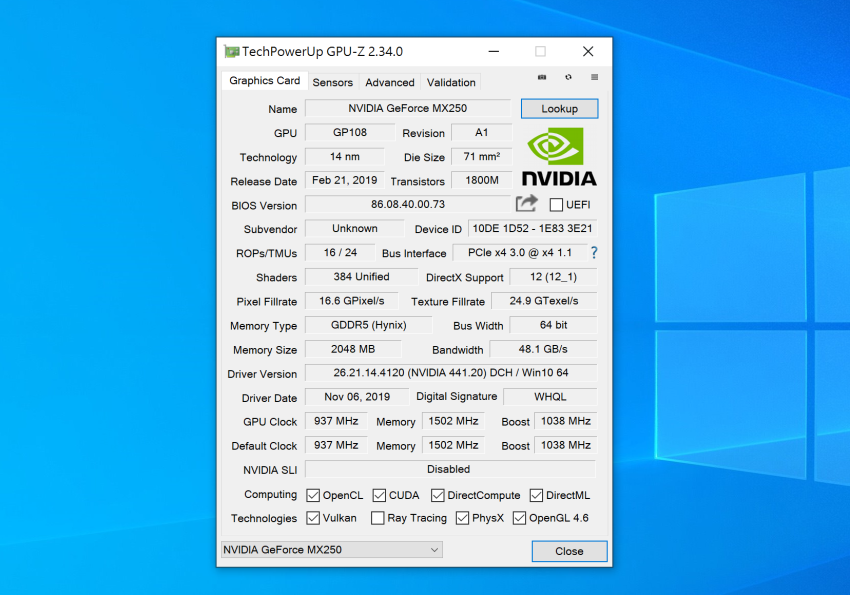Click the Bus Interface question mark
This screenshot has height=595, width=850.
pyautogui.click(x=594, y=253)
